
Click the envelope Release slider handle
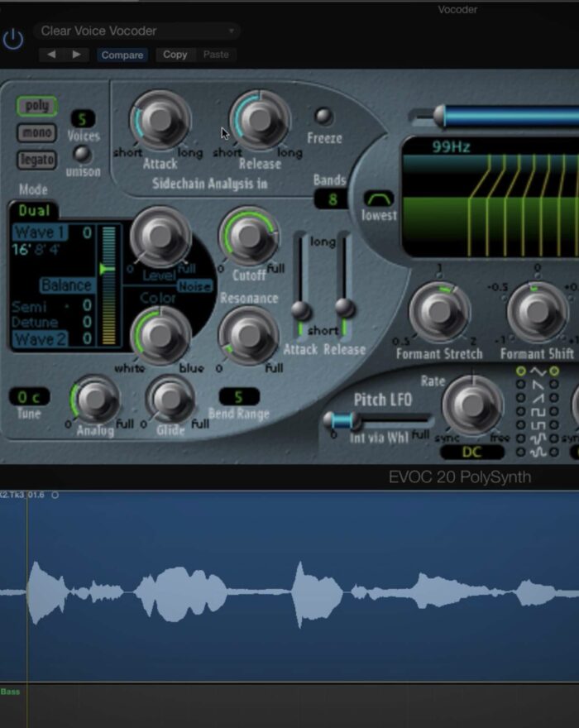click(345, 308)
